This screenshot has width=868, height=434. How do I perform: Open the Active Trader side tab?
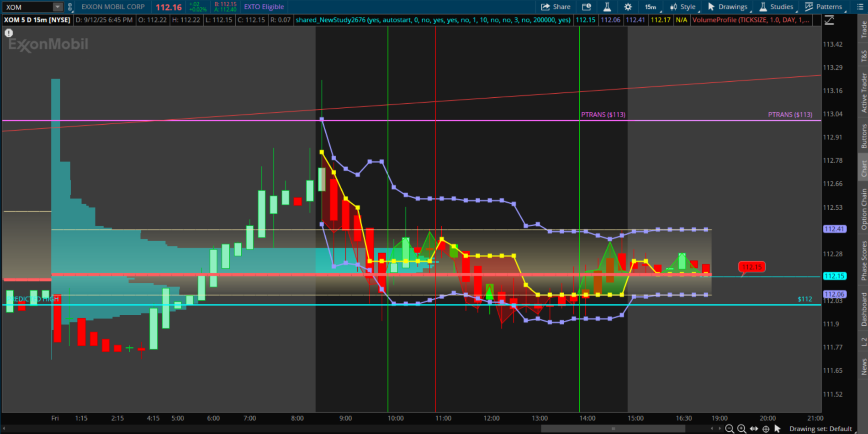click(863, 93)
